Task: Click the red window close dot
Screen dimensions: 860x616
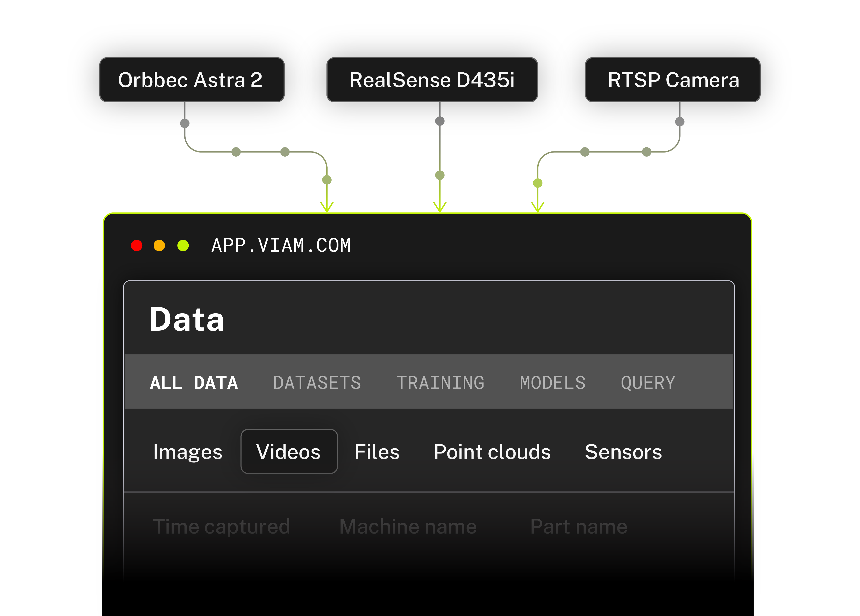Action: coord(137,246)
